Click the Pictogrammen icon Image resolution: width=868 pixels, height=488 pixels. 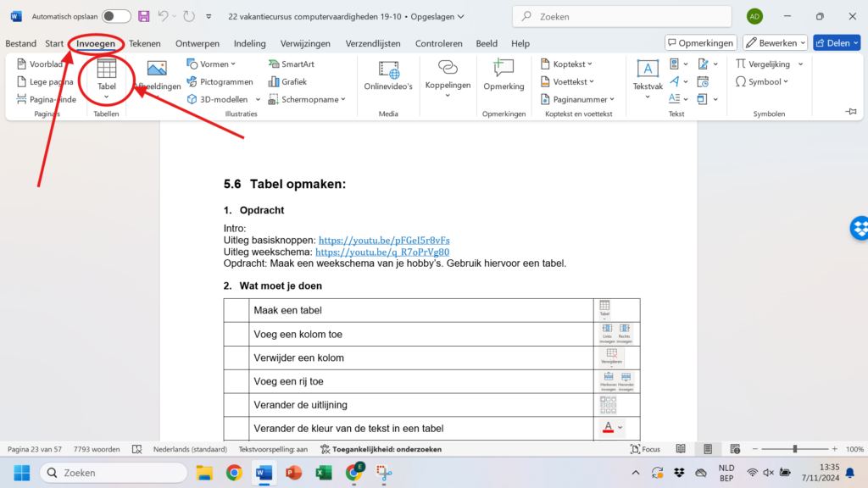point(220,81)
